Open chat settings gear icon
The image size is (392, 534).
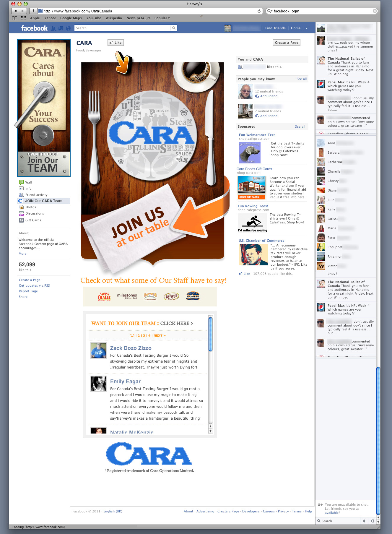click(x=364, y=521)
